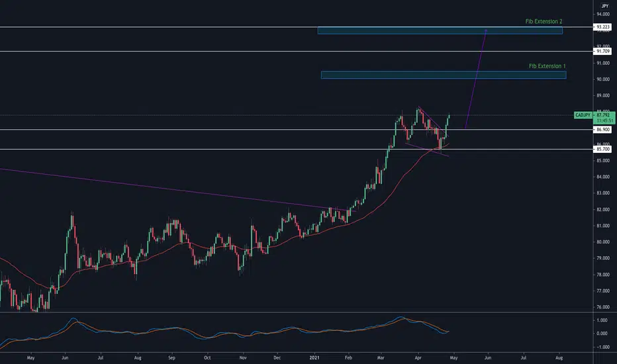The image size is (617, 364).
Task: Click the 76.000 price scale value
Action: [603, 307]
